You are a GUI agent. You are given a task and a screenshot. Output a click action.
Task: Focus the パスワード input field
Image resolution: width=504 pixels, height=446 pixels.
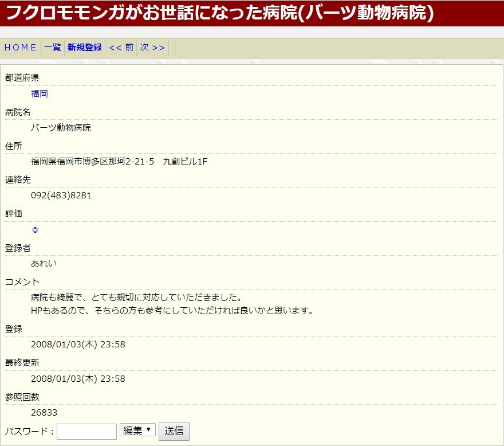point(86,432)
